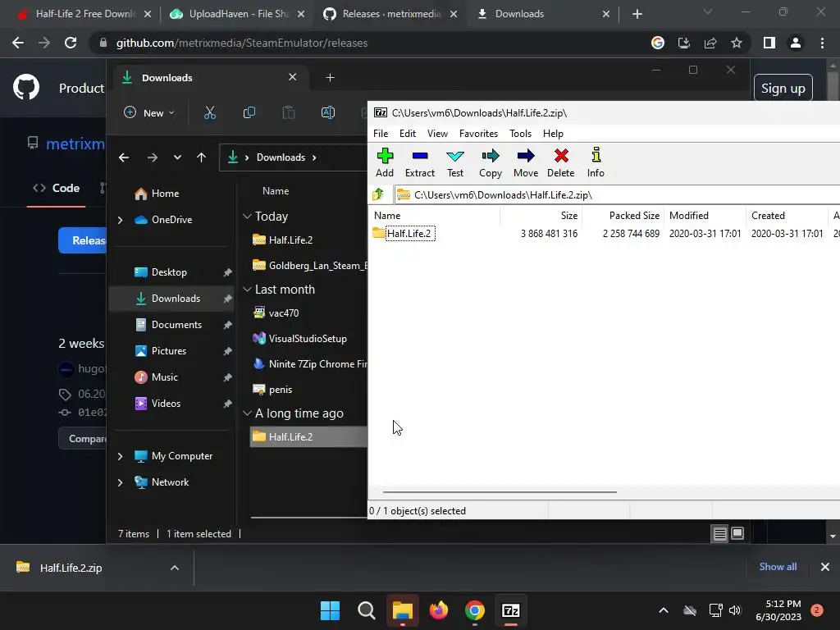Go up one folder level in 7-Zip
This screenshot has height=630, width=840.
tap(378, 194)
